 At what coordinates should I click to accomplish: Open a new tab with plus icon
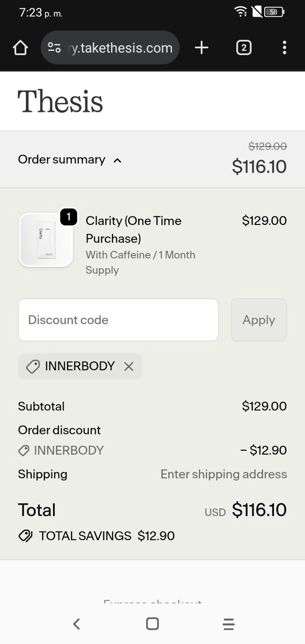(x=201, y=48)
